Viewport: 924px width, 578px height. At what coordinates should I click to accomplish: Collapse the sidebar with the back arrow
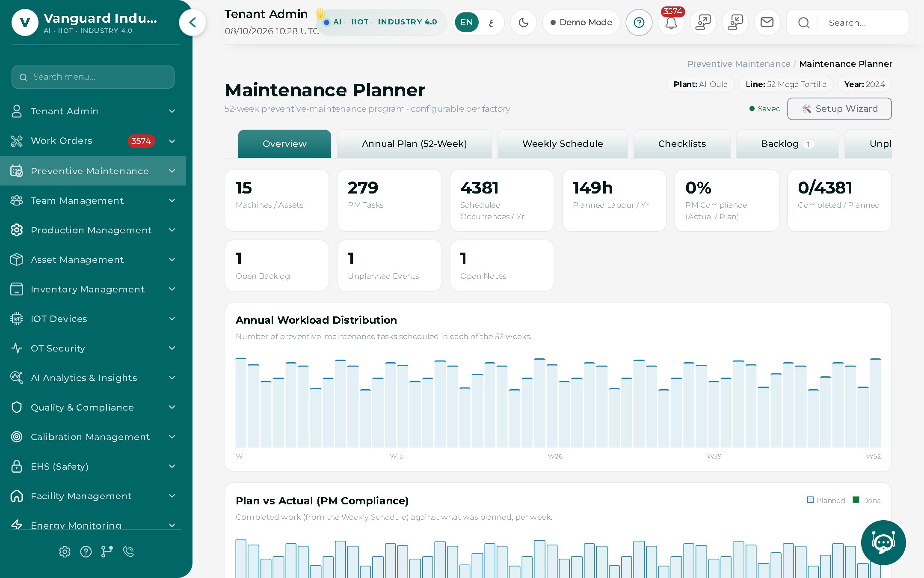point(192,22)
